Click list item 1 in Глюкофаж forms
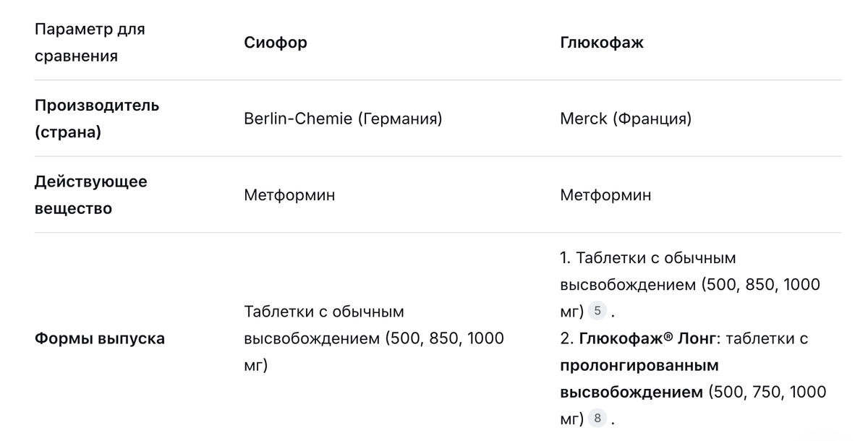 coord(647,258)
